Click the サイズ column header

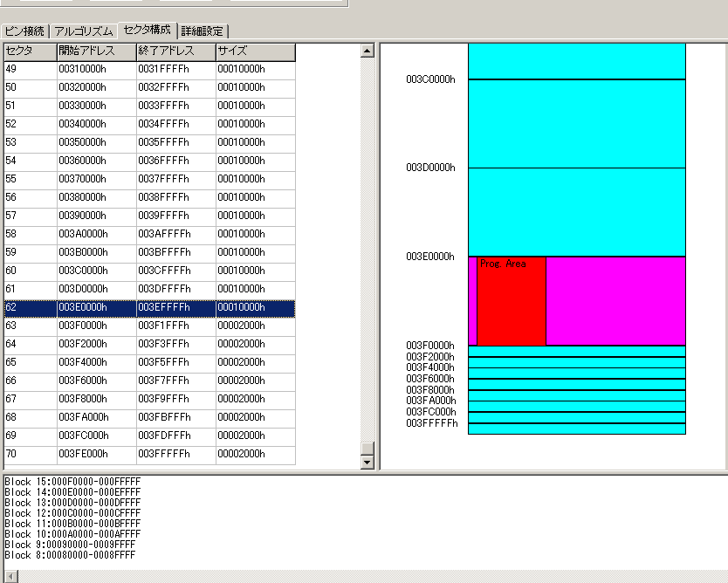click(x=255, y=51)
